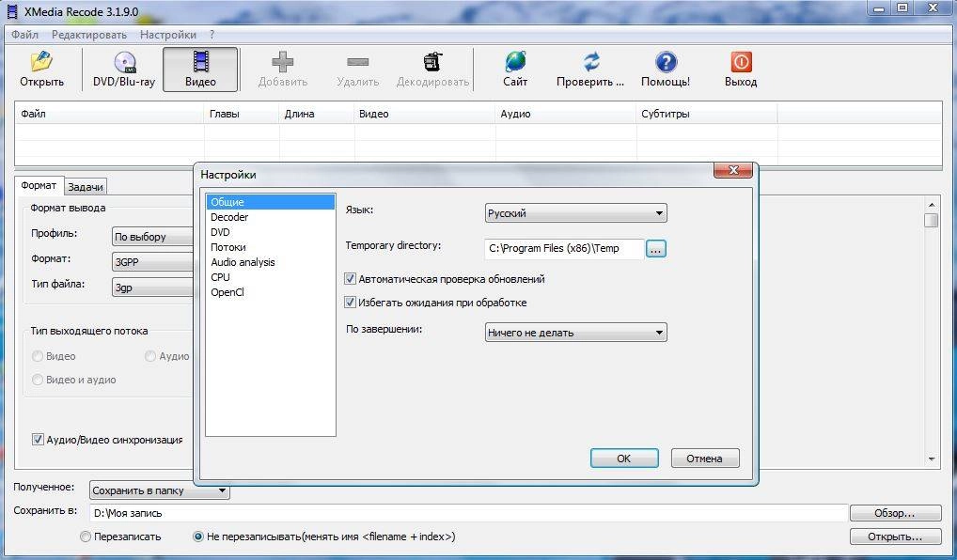
Task: Click the Temporary directory path field
Action: tap(565, 248)
